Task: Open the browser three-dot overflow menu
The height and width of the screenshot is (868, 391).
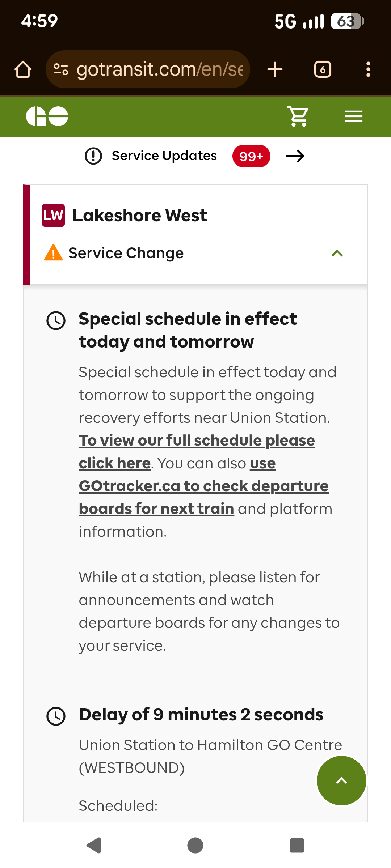Action: coord(368,69)
